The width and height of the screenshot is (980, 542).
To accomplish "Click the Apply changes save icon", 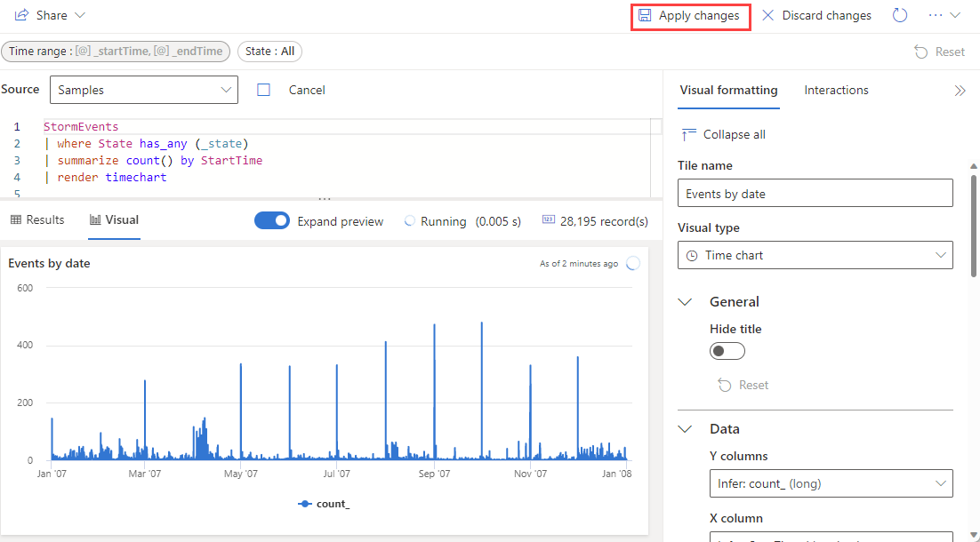I will 645,16.
